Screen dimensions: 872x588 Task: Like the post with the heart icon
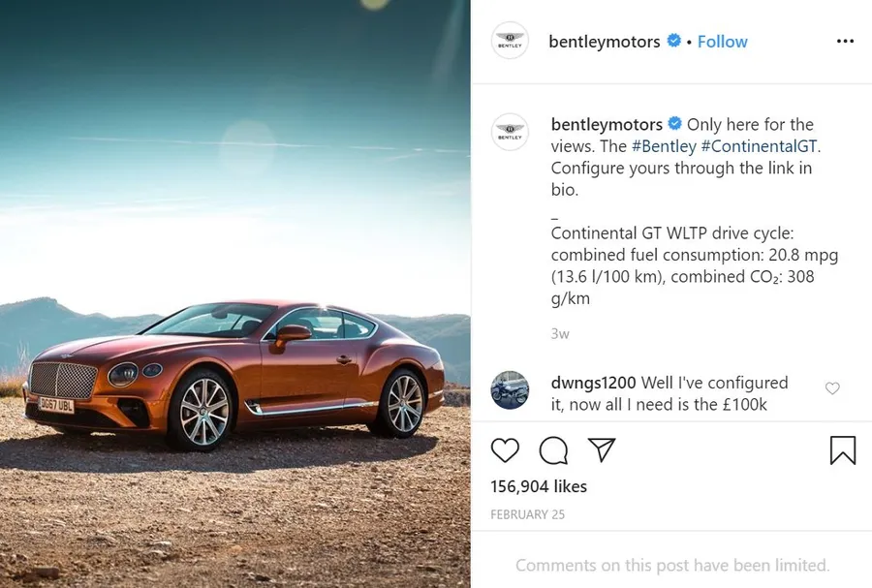(x=505, y=450)
